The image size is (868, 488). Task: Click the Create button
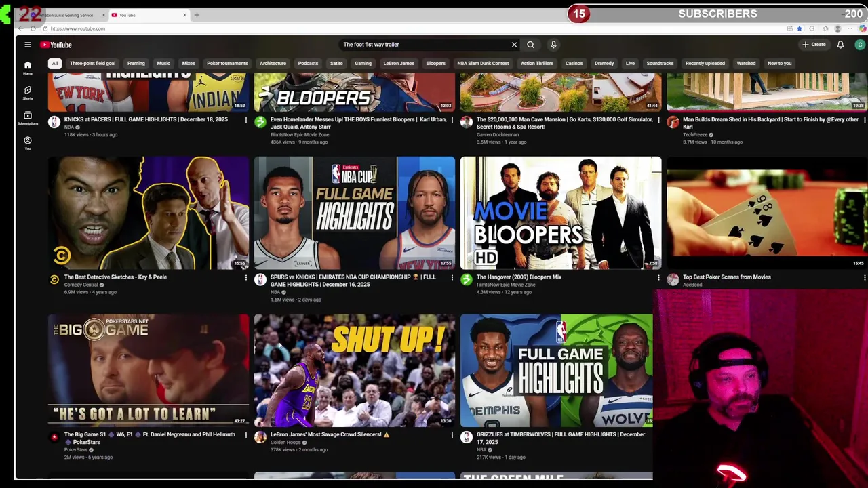tap(814, 45)
